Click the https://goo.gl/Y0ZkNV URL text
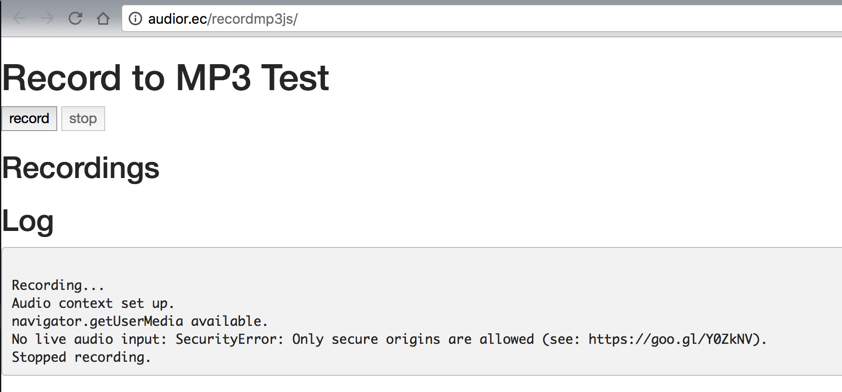 (674, 339)
